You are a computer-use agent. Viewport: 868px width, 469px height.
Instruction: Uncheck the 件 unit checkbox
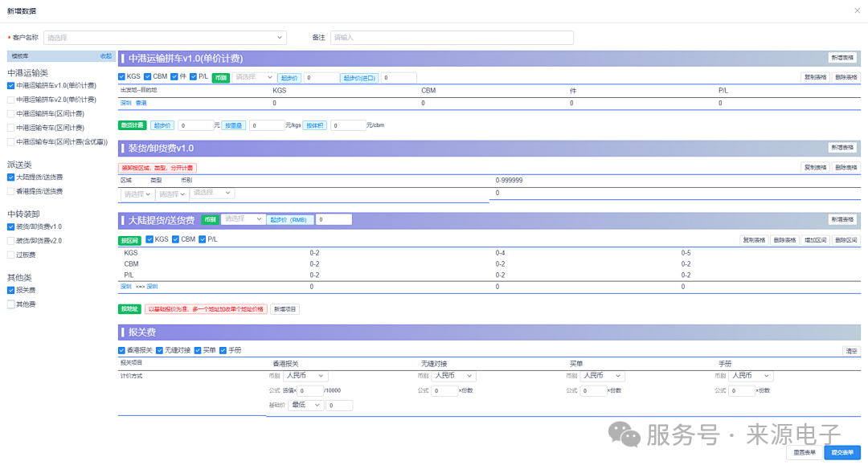[x=174, y=77]
